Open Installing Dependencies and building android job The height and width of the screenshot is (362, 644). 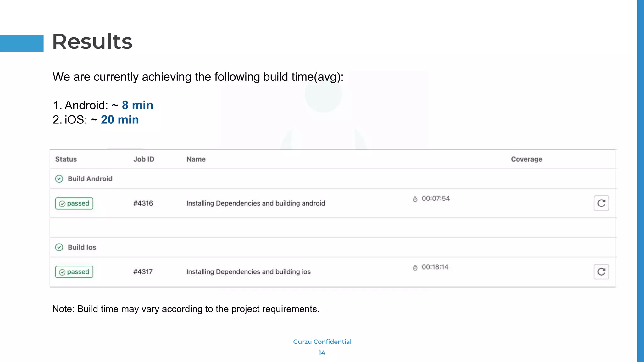(x=256, y=203)
